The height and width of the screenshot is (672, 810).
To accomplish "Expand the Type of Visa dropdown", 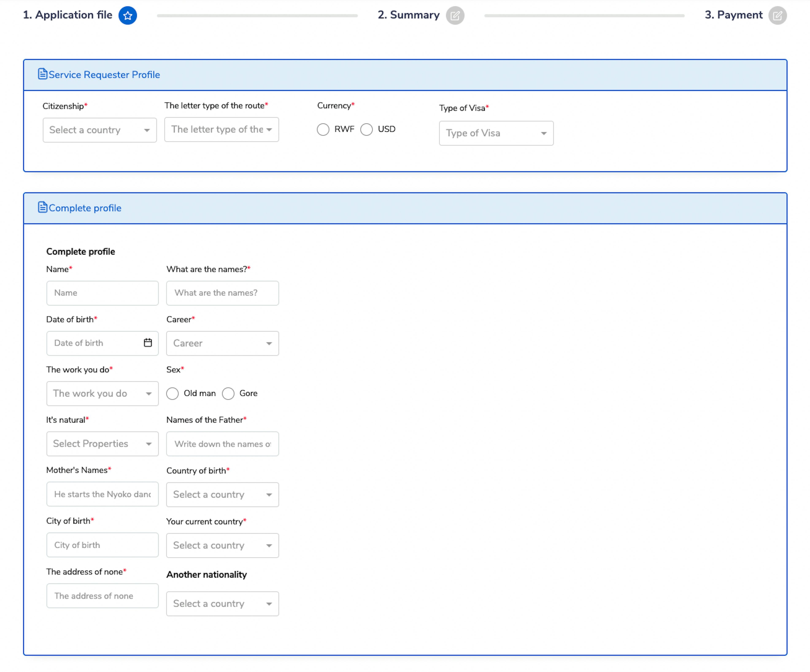I will tap(496, 133).
